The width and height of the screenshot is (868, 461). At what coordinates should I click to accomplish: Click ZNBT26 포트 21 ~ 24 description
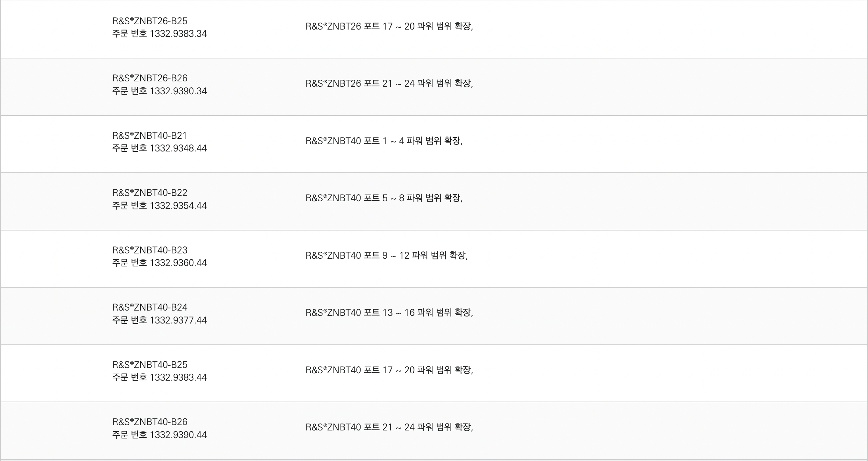pos(389,83)
